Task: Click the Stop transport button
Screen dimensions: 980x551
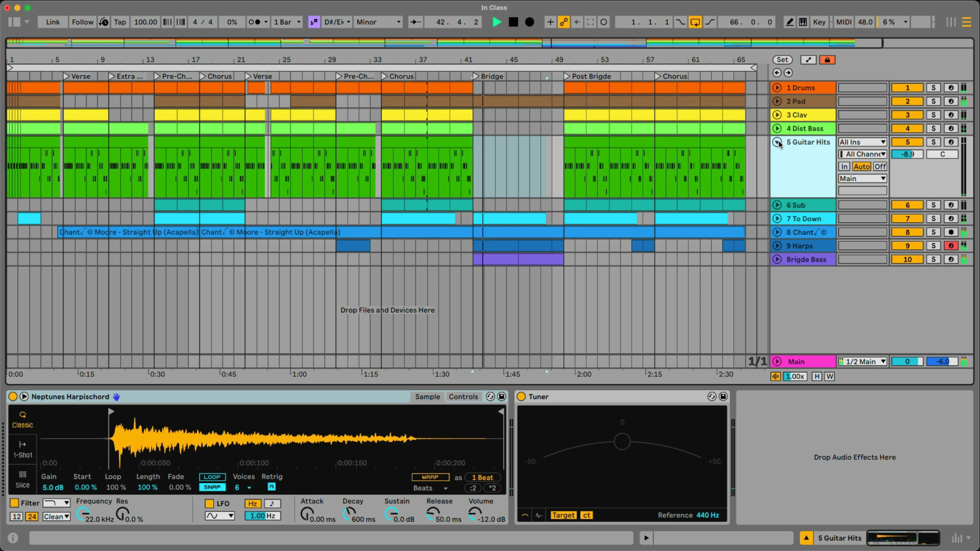Action: [513, 22]
